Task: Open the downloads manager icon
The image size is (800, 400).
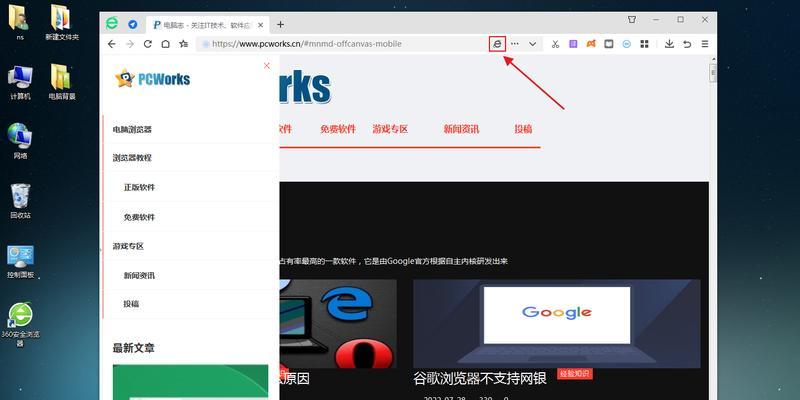Action: point(669,44)
